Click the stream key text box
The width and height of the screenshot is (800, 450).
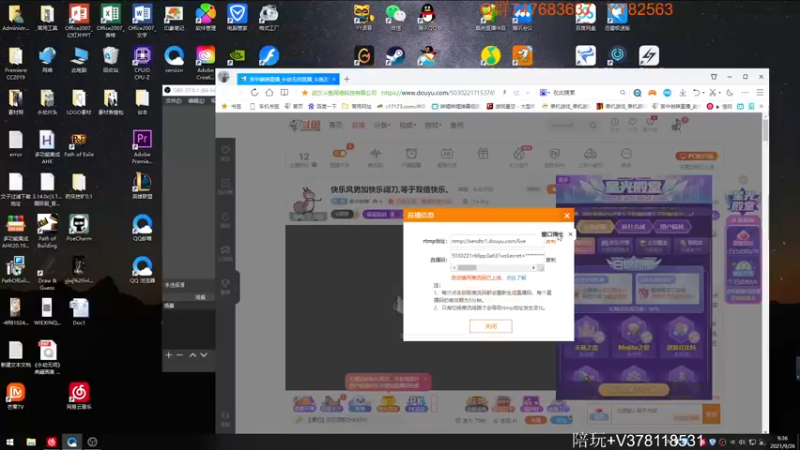[497, 256]
